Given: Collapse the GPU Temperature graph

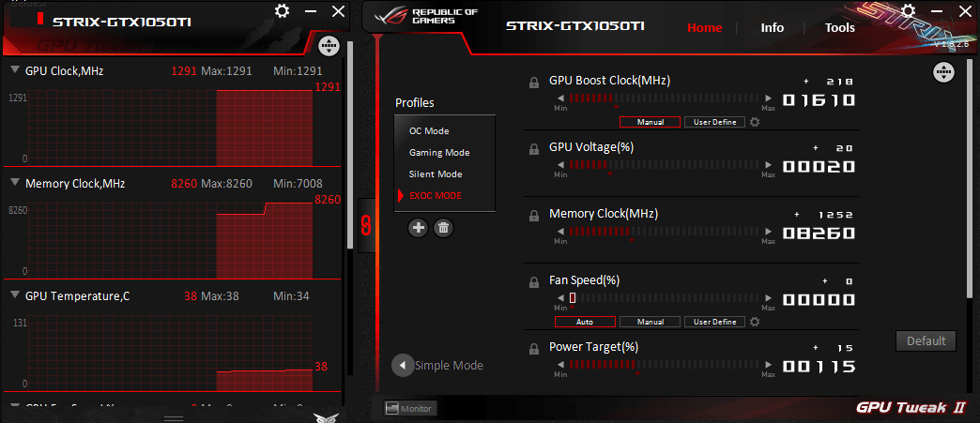Looking at the screenshot, I should [x=15, y=295].
